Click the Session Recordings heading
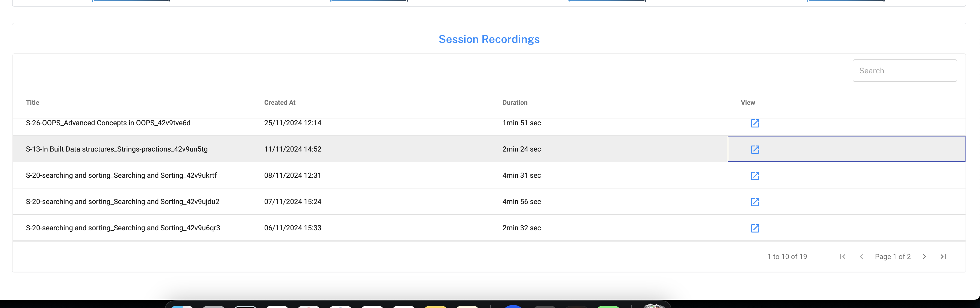980x308 pixels. [x=489, y=39]
